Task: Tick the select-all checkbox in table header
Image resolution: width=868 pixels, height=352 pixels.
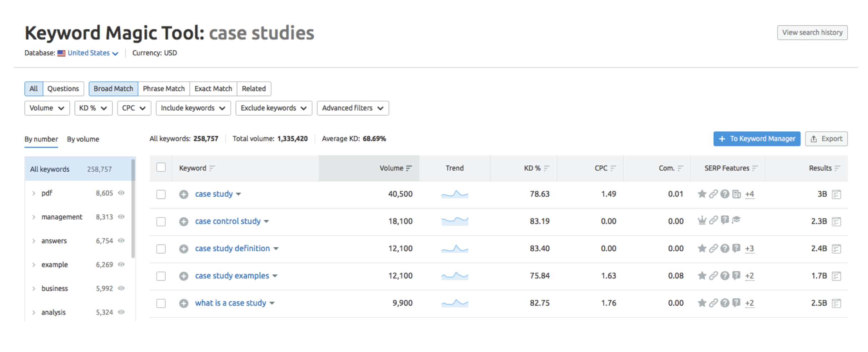Action: pyautogui.click(x=161, y=167)
